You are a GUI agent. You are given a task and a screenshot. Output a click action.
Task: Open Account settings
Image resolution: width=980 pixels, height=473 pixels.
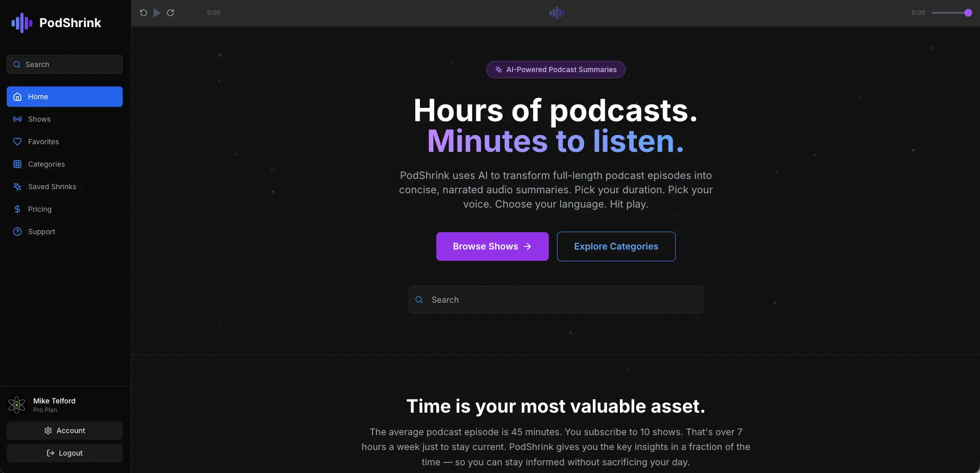tap(64, 431)
